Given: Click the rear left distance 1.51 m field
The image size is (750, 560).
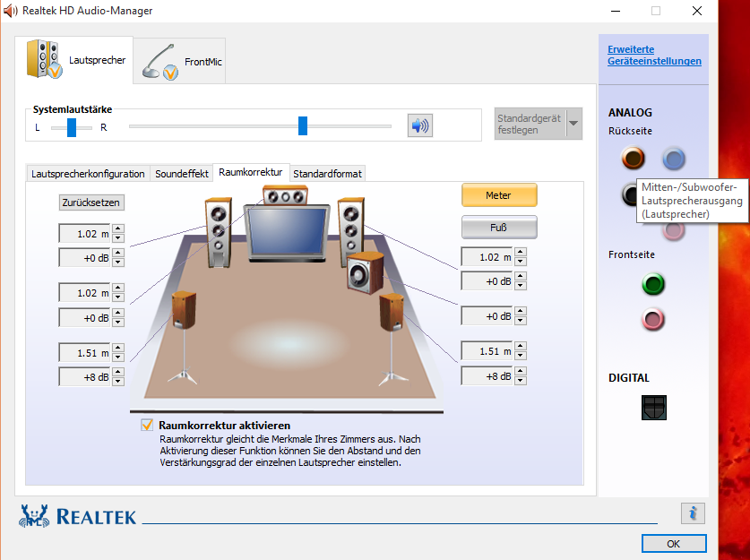Looking at the screenshot, I should tap(85, 352).
